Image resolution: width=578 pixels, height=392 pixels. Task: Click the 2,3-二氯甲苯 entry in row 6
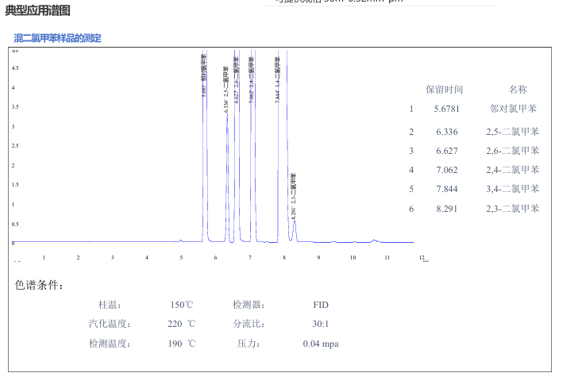click(513, 209)
